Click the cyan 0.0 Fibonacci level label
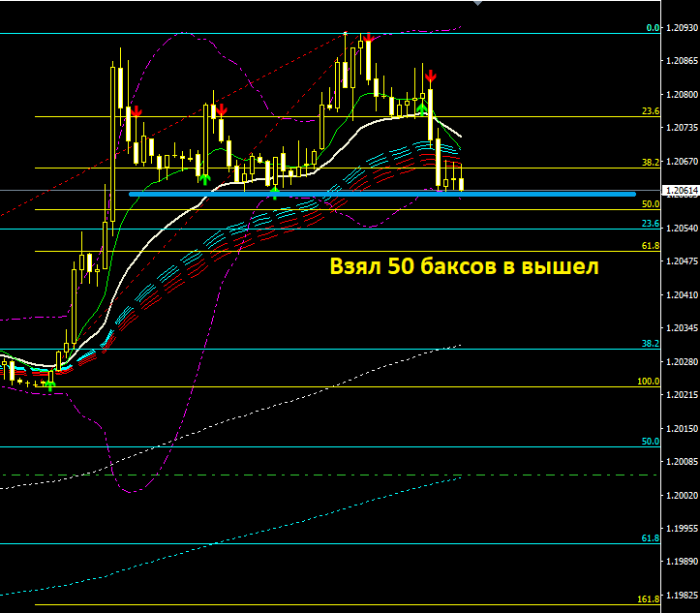 click(653, 28)
